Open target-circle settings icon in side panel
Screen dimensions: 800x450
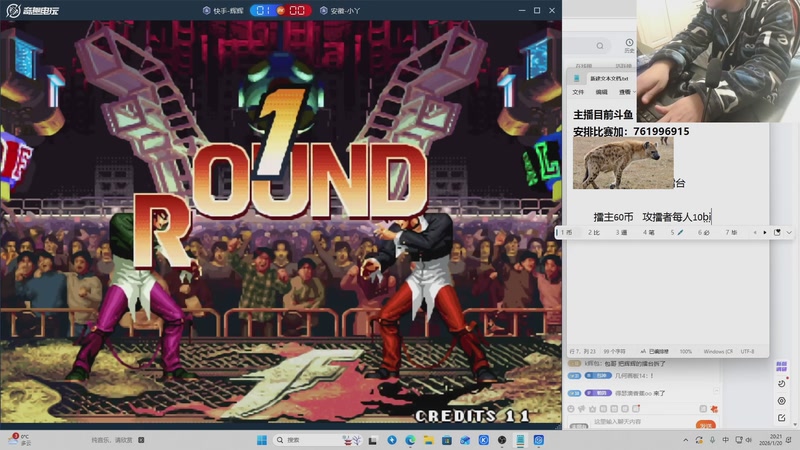[x=782, y=401]
